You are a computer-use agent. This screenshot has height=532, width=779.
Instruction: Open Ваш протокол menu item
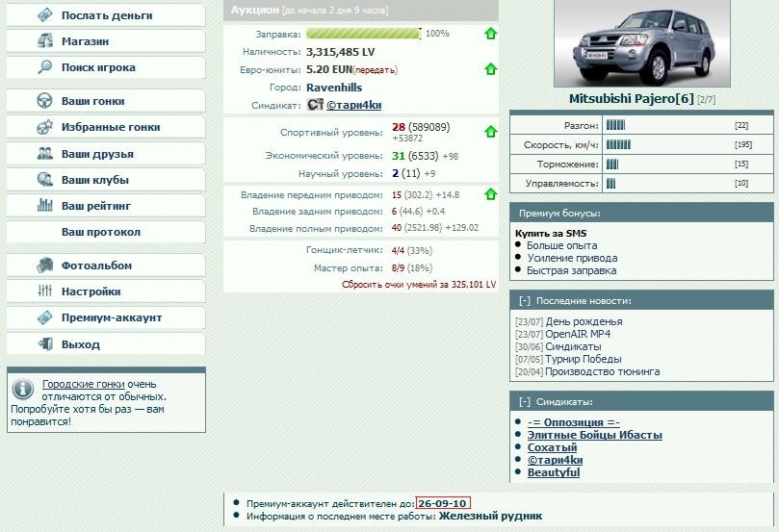tap(106, 232)
